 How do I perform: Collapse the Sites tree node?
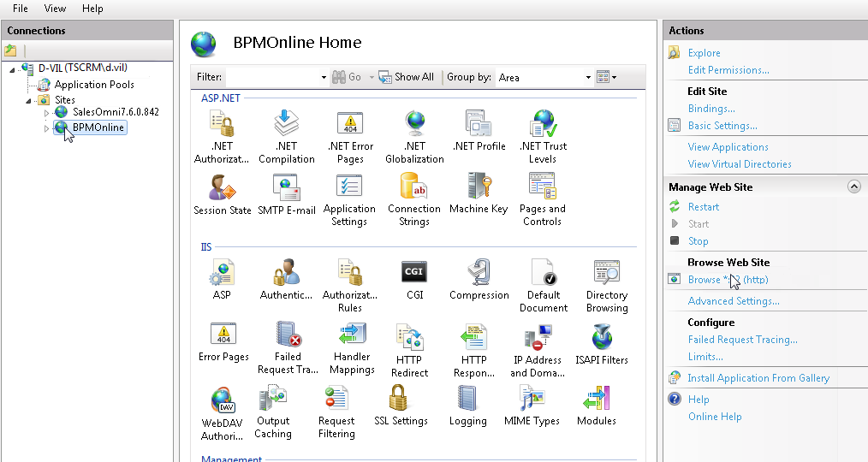click(28, 101)
